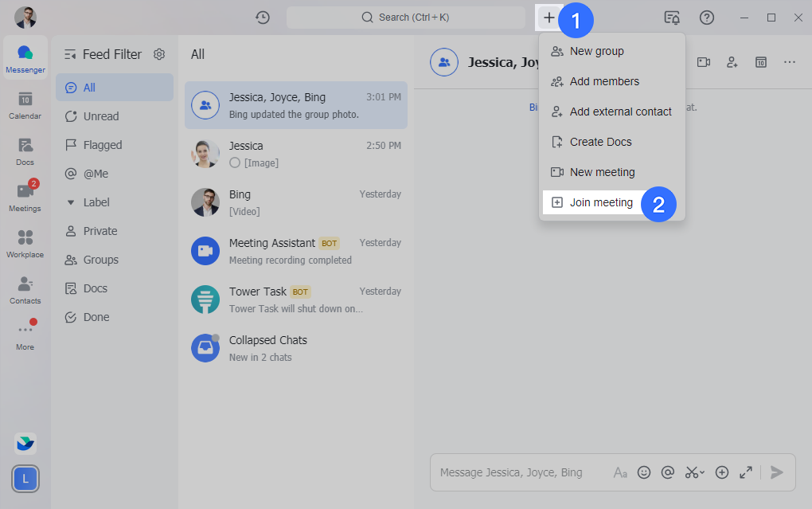This screenshot has height=509, width=812.
Task: Open the history clock icon
Action: pos(262,18)
